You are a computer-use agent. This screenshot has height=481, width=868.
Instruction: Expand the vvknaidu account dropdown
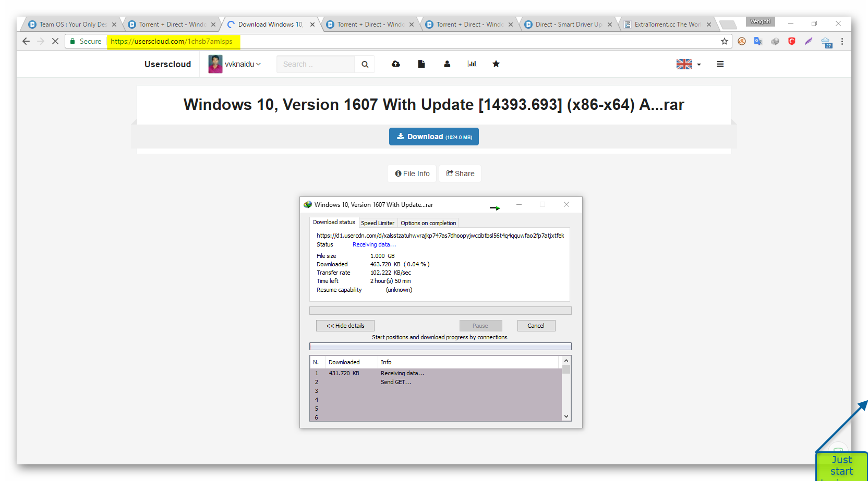pos(243,64)
